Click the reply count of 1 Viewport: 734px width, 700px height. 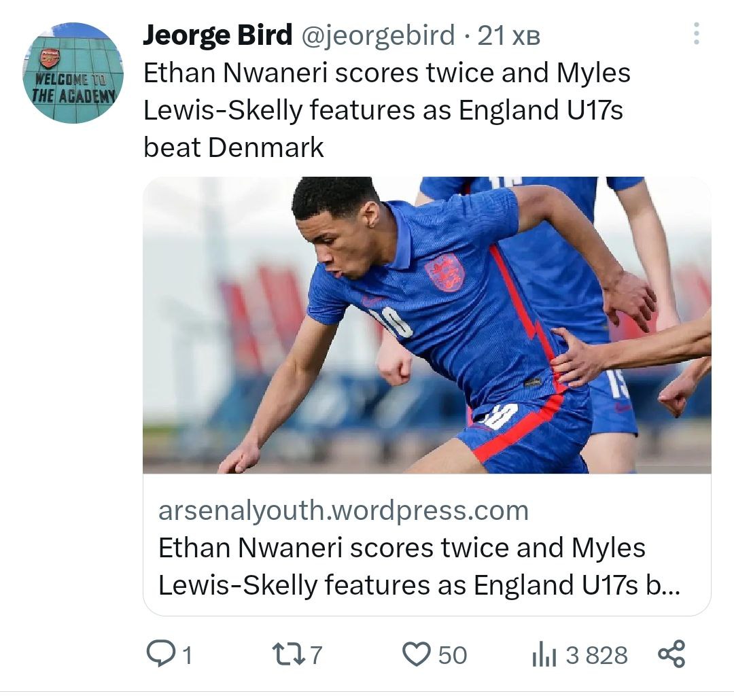(x=187, y=655)
